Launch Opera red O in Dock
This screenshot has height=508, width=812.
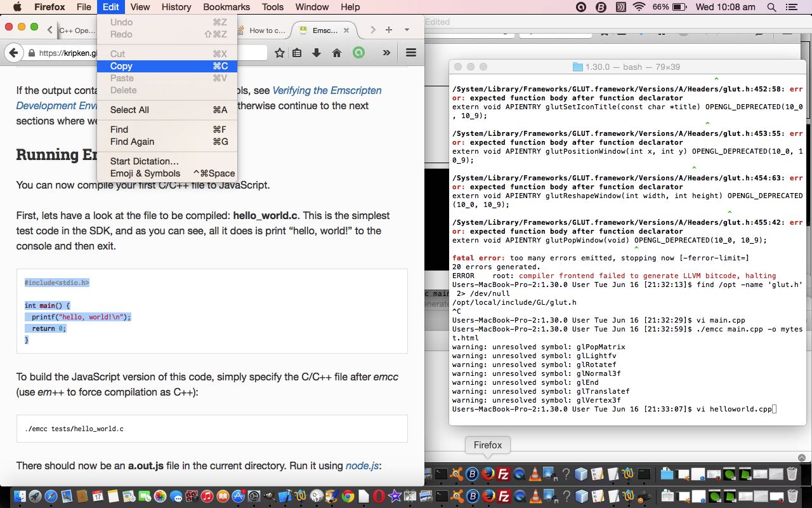click(x=379, y=496)
